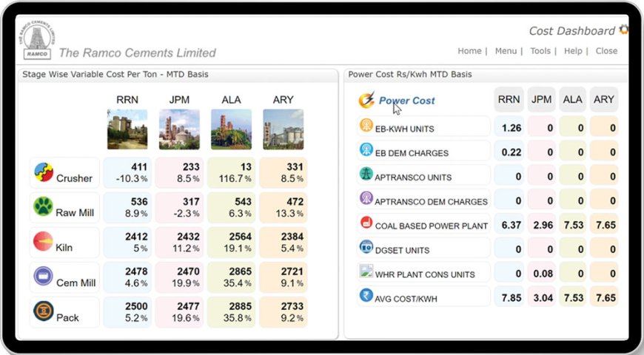Click EB DEM CHARGES RRN value 0.22

coord(509,152)
